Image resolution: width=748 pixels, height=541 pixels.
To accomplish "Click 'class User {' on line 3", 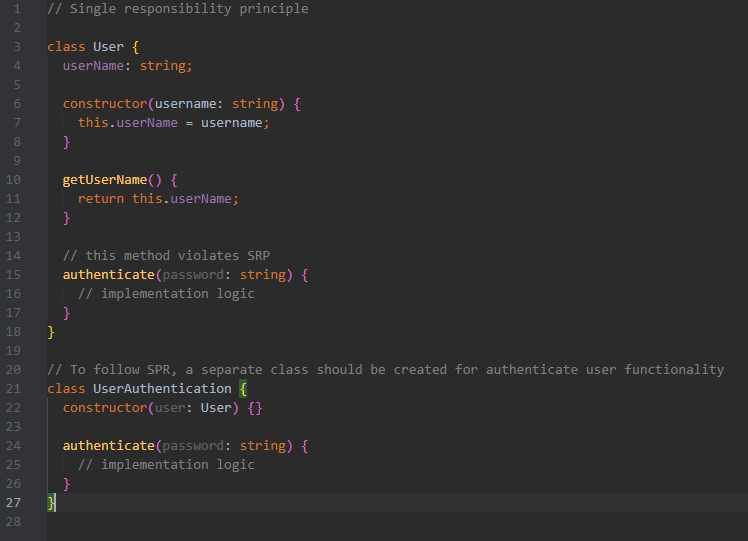I will click(93, 47).
